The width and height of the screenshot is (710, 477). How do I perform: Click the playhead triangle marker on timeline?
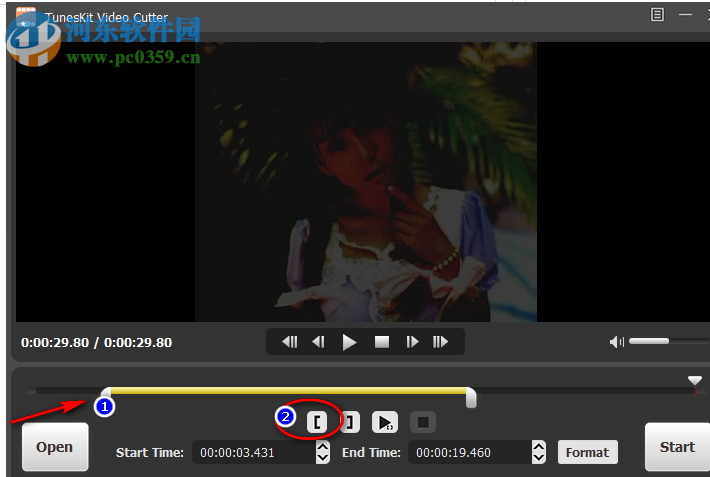[695, 380]
